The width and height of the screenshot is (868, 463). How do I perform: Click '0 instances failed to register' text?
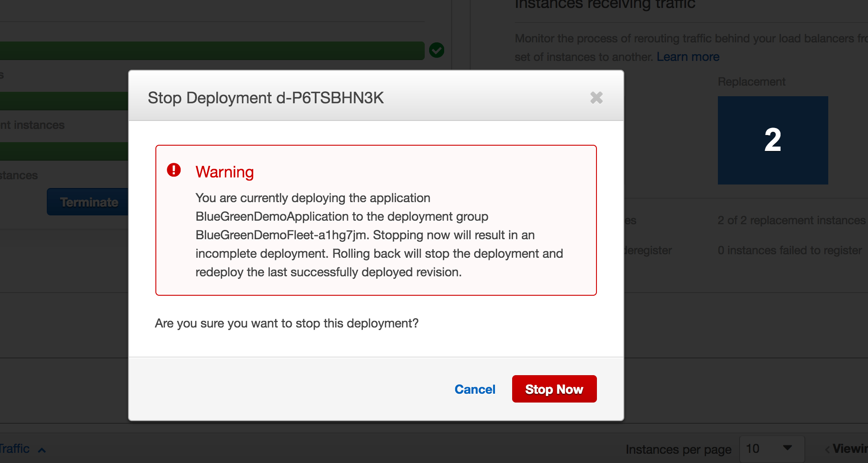(789, 250)
